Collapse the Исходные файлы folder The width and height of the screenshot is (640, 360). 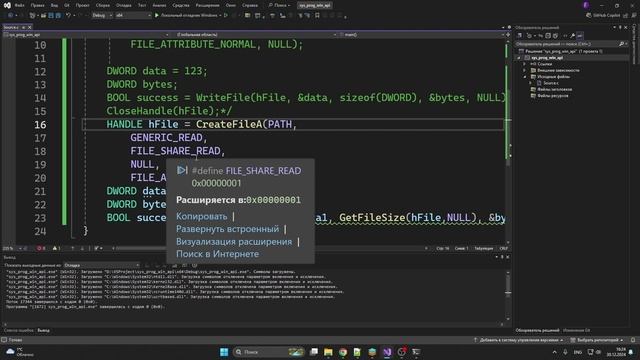(x=525, y=77)
